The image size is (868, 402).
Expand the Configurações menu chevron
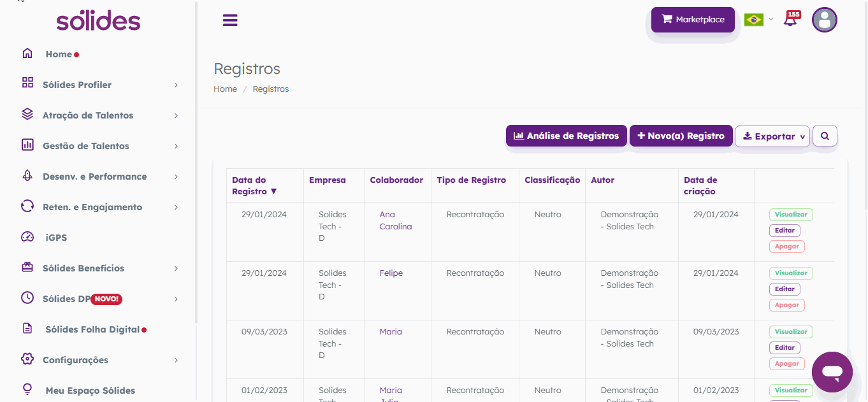tap(176, 360)
